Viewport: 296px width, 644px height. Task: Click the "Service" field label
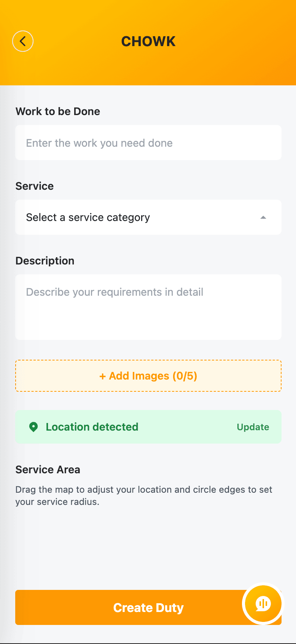35,186
